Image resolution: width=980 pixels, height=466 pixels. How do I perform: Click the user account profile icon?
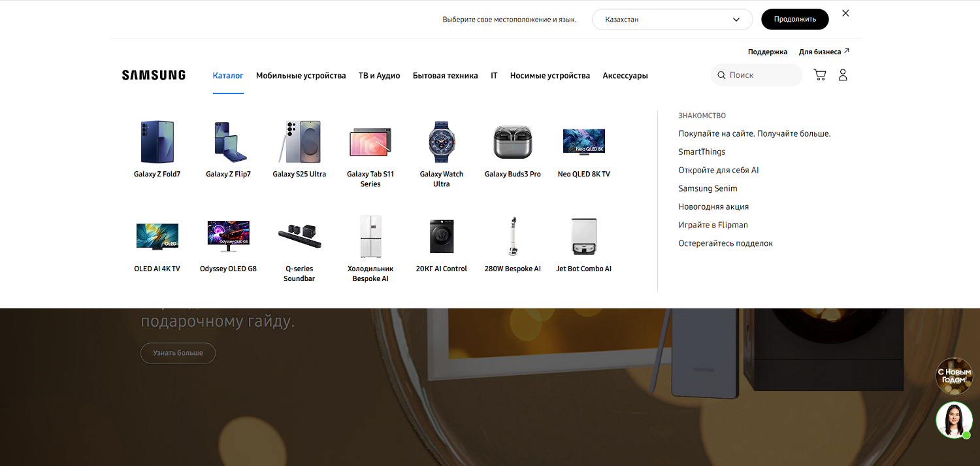tap(843, 75)
